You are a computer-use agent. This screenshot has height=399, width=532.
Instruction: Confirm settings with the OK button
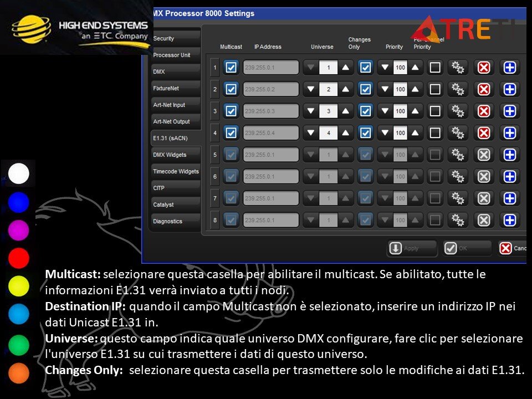[x=467, y=248]
